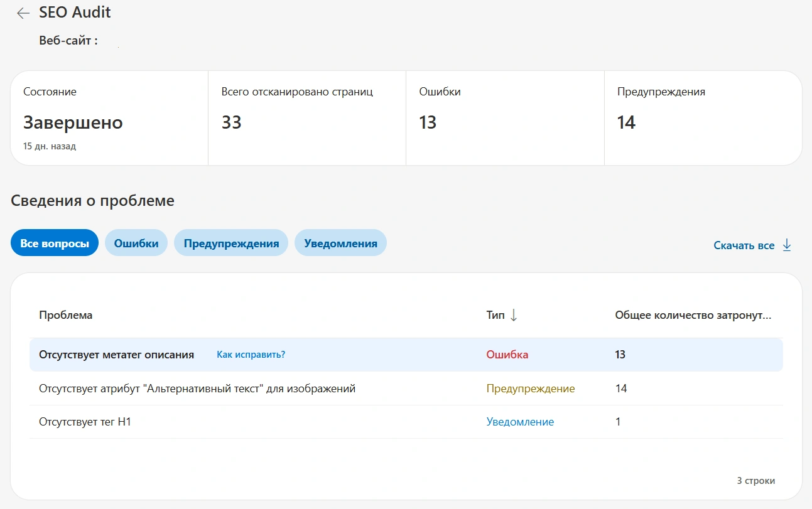Select the Отсутствует тег H1 row

click(x=406, y=422)
